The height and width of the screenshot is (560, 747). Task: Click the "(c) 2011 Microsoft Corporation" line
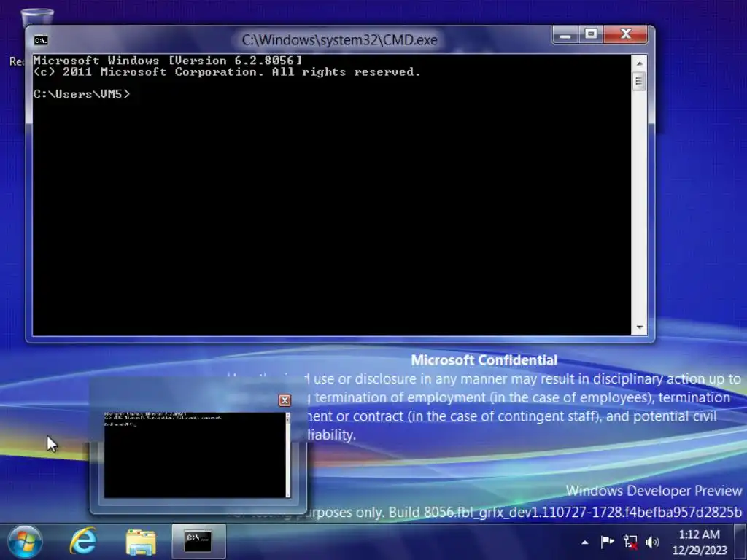click(227, 72)
